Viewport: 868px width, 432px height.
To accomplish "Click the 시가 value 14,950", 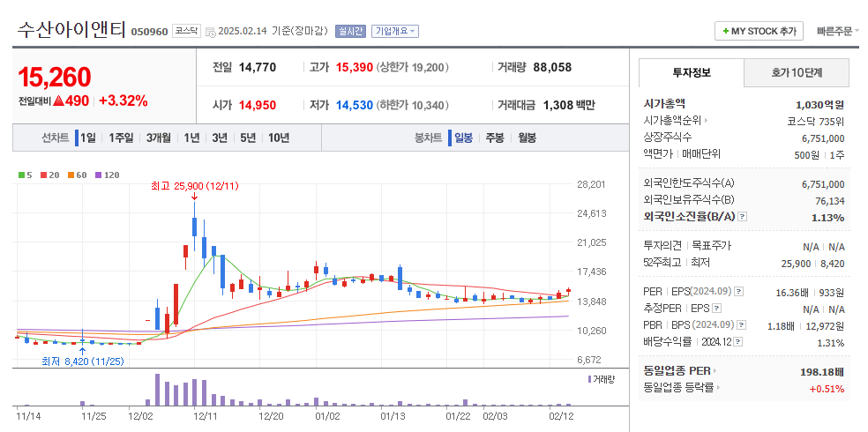I will pos(258,105).
